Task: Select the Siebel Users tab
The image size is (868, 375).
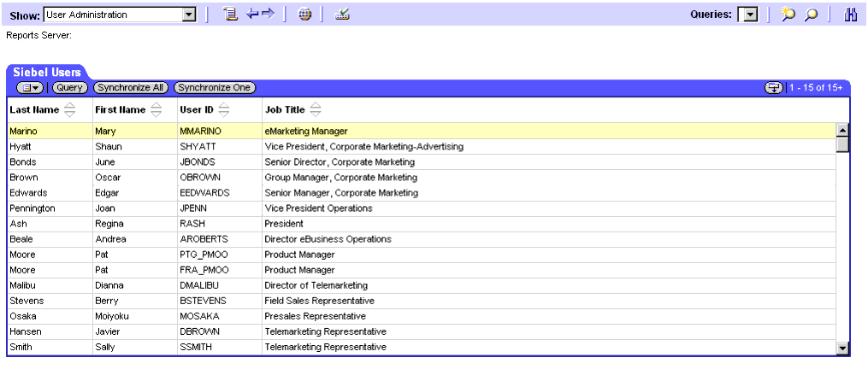Action: [47, 72]
